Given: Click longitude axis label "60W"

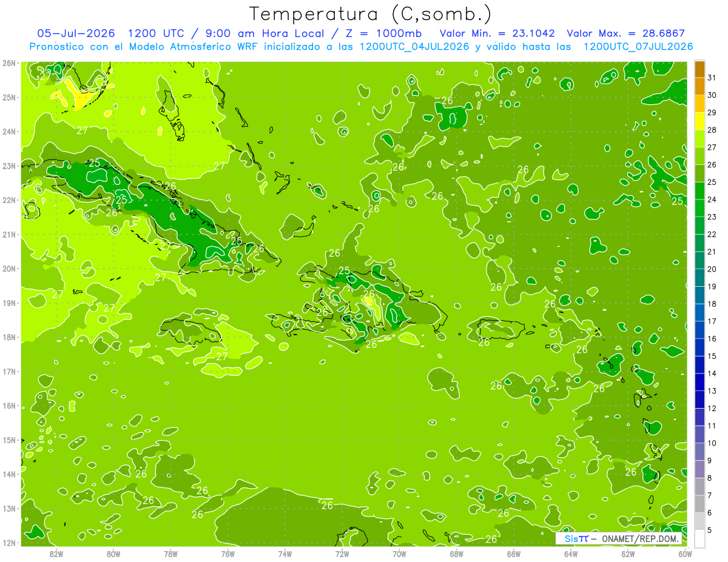Looking at the screenshot, I should (x=685, y=554).
